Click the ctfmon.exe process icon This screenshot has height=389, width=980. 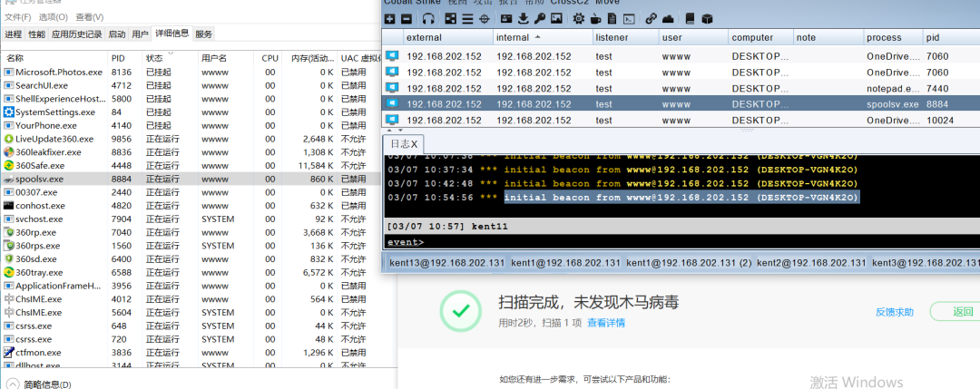pyautogui.click(x=9, y=352)
